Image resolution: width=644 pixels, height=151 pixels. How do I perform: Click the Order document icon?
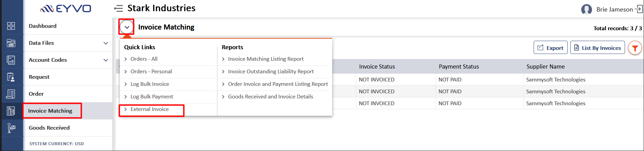(x=11, y=94)
